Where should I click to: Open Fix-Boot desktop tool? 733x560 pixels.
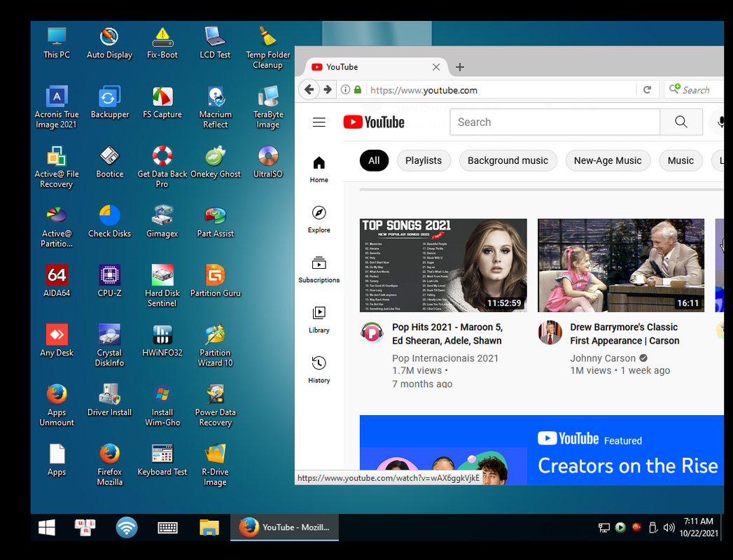tap(162, 43)
